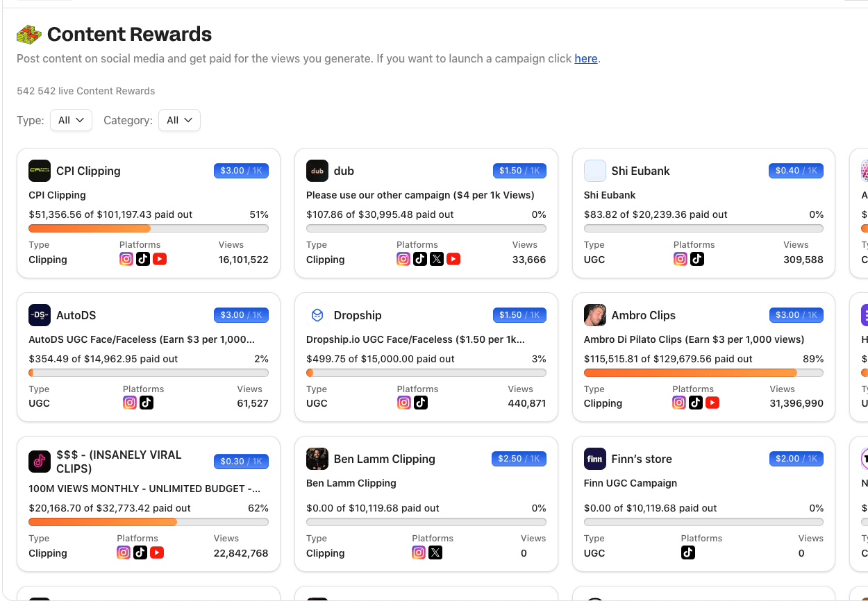Click the Ambro Clips 89% progress bar
Viewport: 868px width, 608px height.
[703, 373]
